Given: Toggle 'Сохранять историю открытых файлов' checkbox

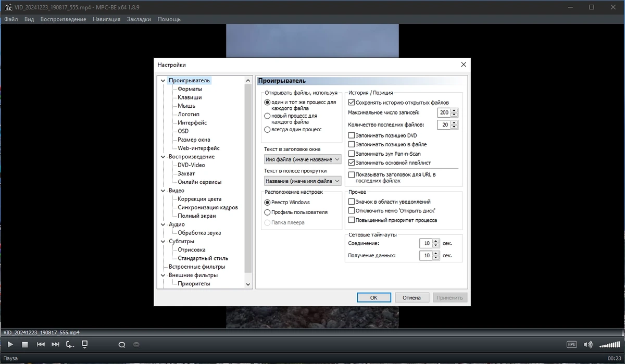Looking at the screenshot, I should pos(352,103).
